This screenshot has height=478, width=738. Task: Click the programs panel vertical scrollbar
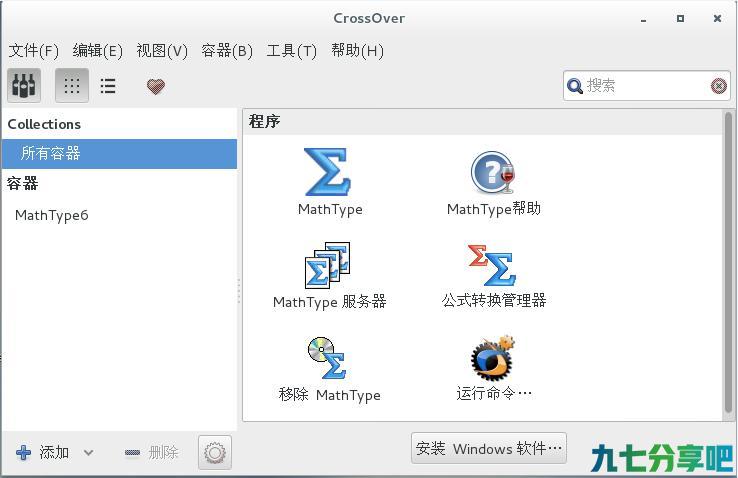click(728, 263)
